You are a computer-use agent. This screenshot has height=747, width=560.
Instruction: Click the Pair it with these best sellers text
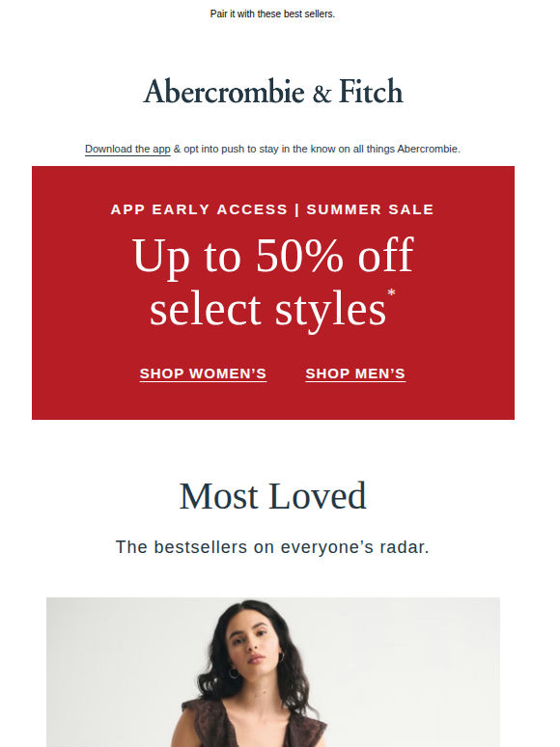(x=272, y=14)
